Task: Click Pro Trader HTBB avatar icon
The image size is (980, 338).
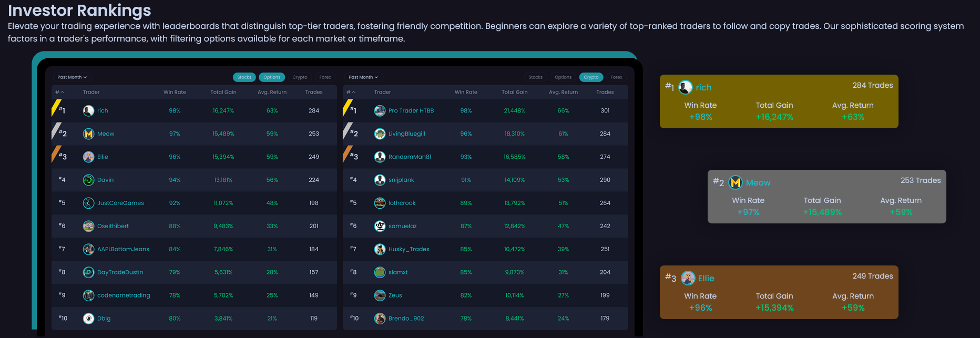Action: [x=380, y=110]
